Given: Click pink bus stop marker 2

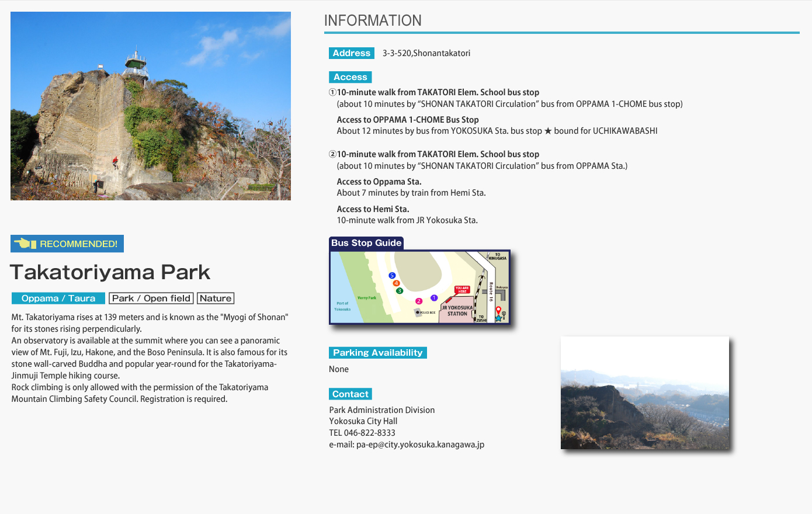Looking at the screenshot, I should coord(418,301).
